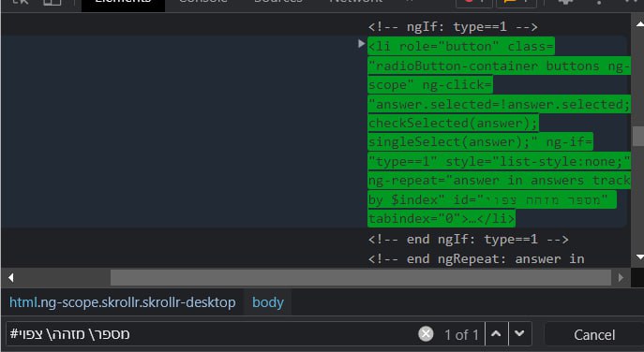
Task: Go to the previous search match
Action: point(496,334)
